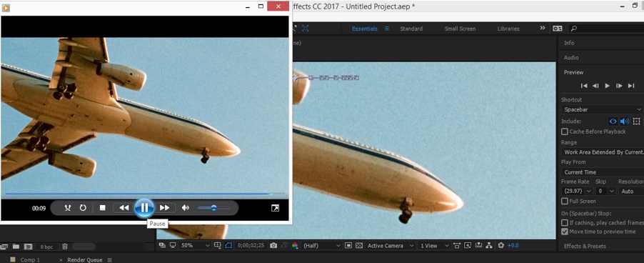This screenshot has height=263, width=644.
Task: Click the media player seek bar
Action: pos(144,194)
